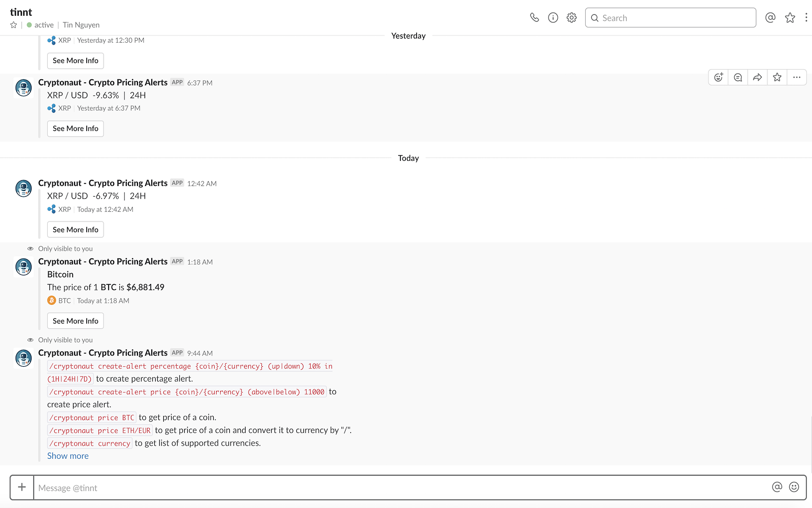The height and width of the screenshot is (508, 812).
Task: Forward the XRP alert using the share icon
Action: tap(757, 77)
